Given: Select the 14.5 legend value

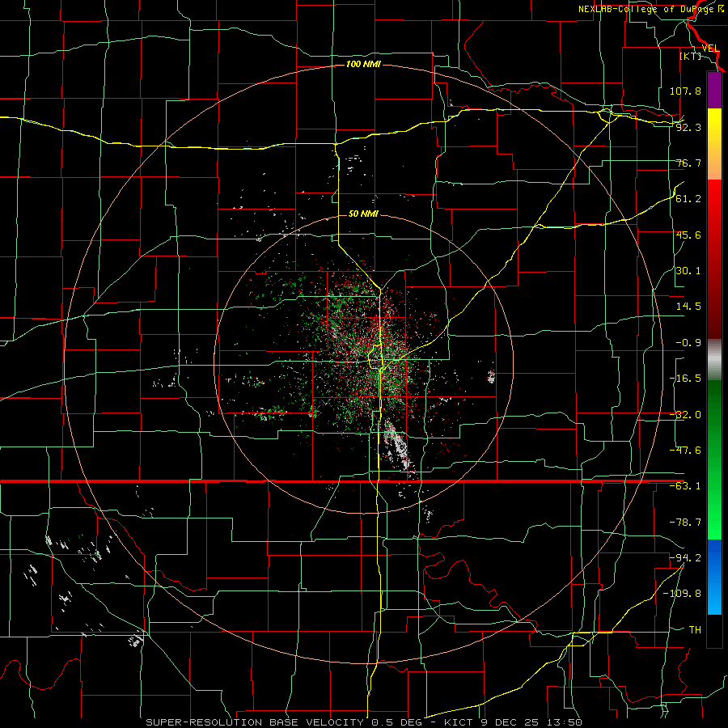Looking at the screenshot, I should click(x=688, y=307).
